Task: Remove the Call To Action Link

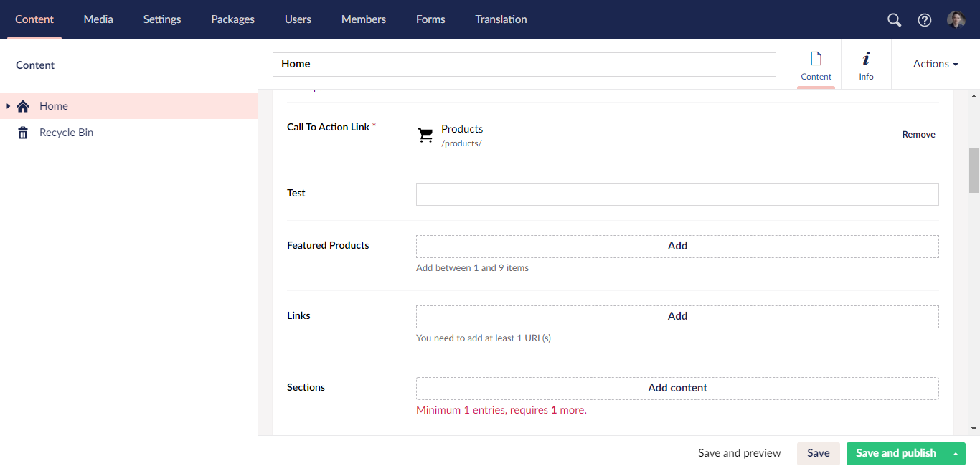Action: point(918,134)
